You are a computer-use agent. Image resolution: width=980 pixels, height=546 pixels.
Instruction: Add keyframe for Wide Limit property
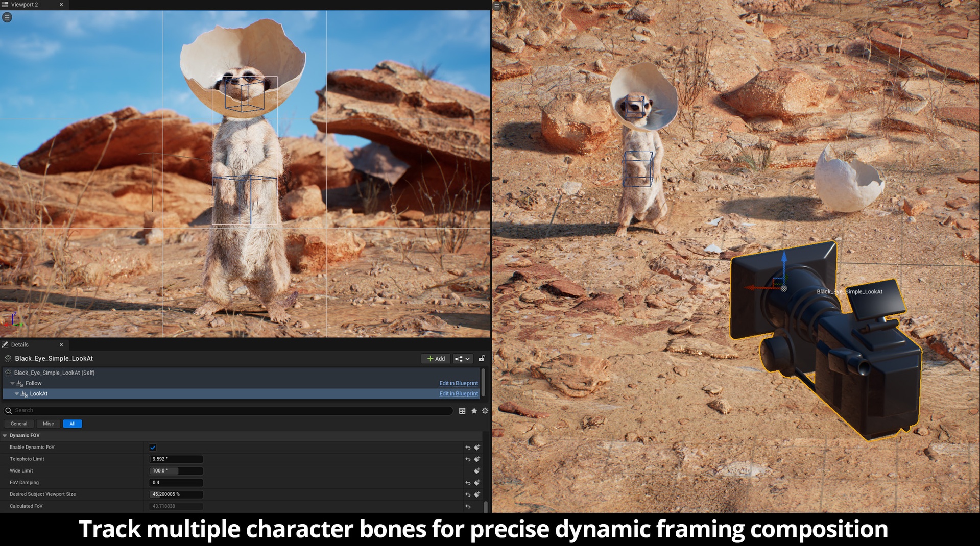coord(477,471)
